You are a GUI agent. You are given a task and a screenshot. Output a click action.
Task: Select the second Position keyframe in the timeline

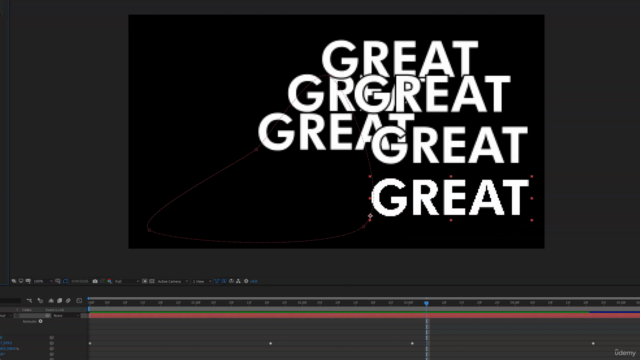pyautogui.click(x=271, y=343)
